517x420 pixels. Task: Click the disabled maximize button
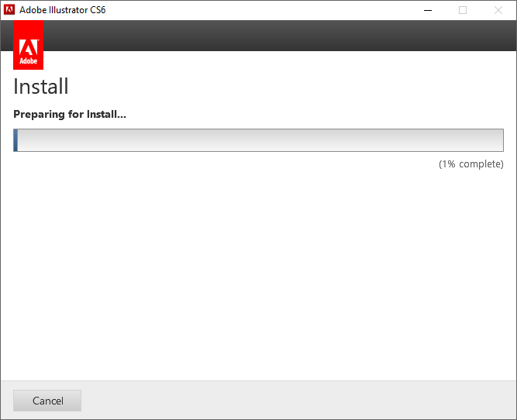[463, 10]
